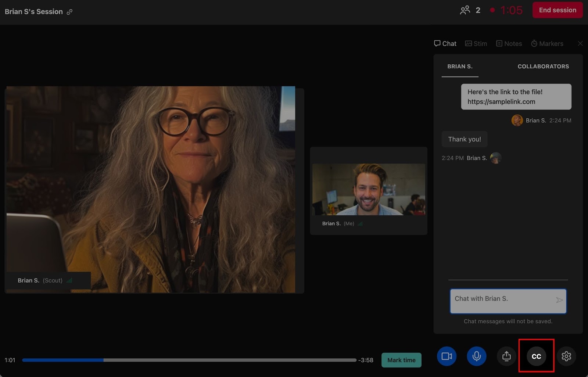Close the side panel X icon

[x=580, y=43]
